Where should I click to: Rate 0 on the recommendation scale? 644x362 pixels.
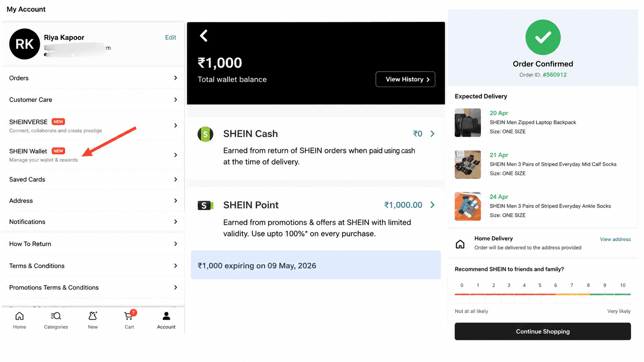tap(462, 285)
